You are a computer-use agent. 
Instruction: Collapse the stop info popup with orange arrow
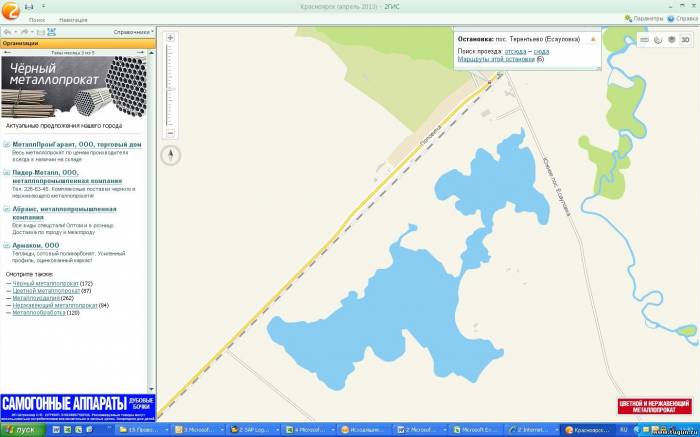point(593,39)
